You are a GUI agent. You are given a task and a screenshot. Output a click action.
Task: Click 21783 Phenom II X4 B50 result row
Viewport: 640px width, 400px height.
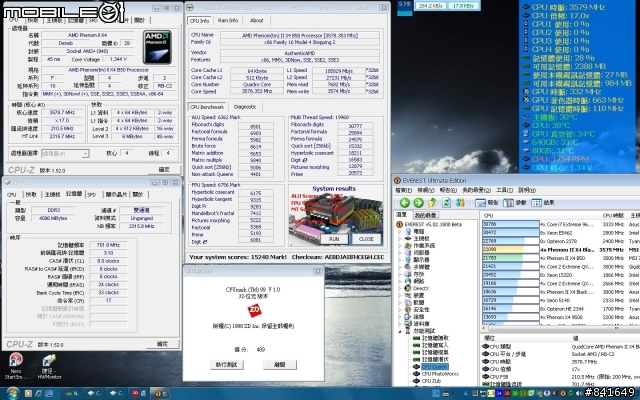559,258
